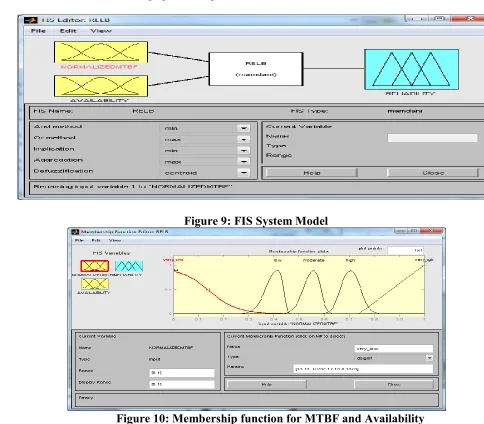Click Close button in Membership Function Editor

(394, 384)
